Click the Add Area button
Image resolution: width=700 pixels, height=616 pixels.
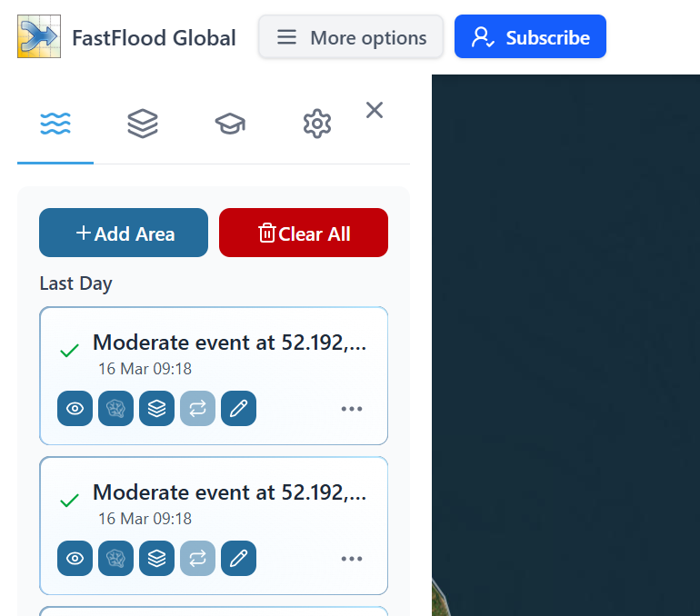[x=124, y=233]
